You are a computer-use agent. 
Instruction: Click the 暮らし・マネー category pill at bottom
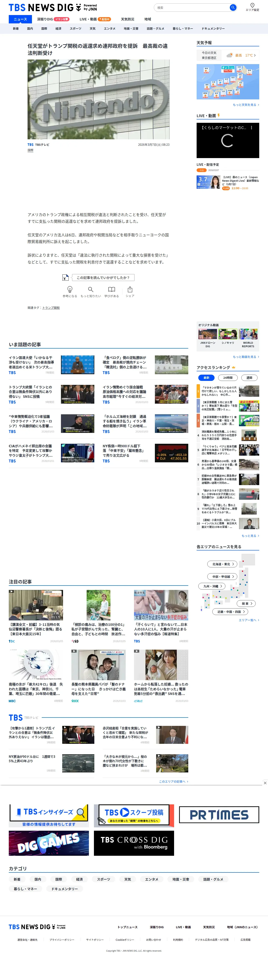[25, 889]
